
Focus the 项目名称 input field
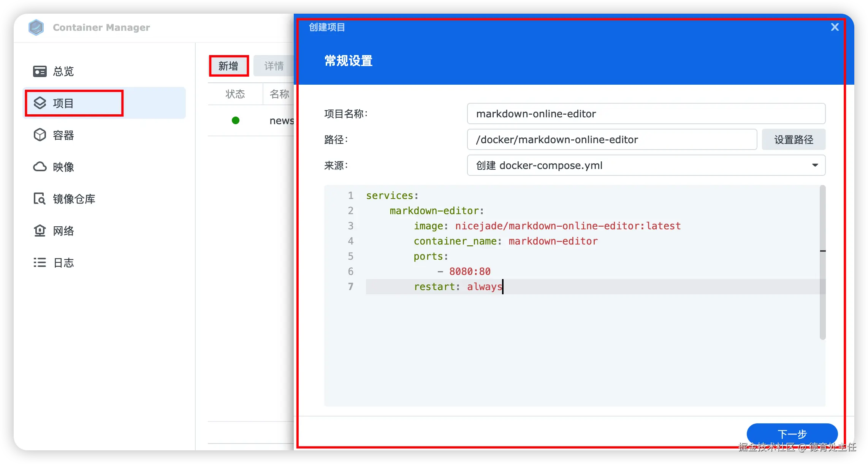point(646,114)
